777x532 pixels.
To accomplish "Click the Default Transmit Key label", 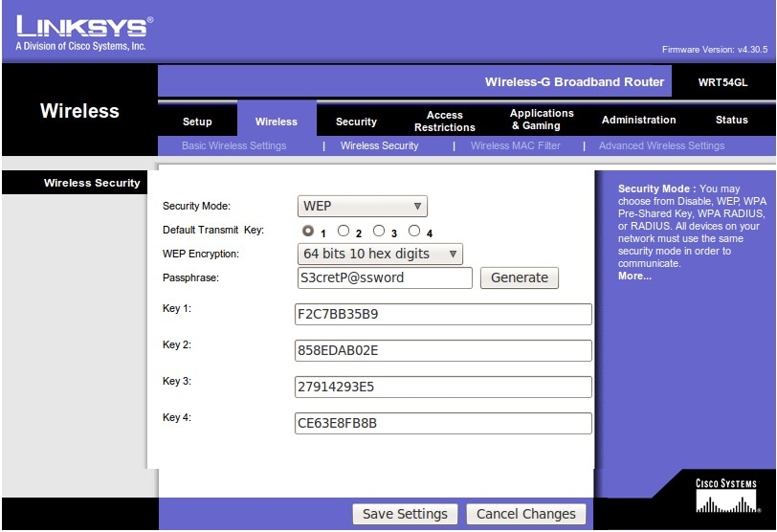I will tap(213, 230).
